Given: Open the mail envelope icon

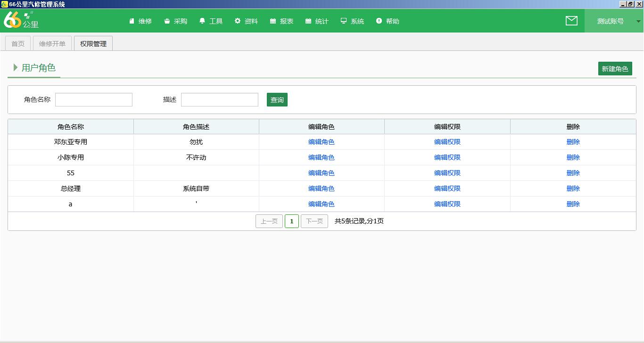Looking at the screenshot, I should [x=571, y=21].
